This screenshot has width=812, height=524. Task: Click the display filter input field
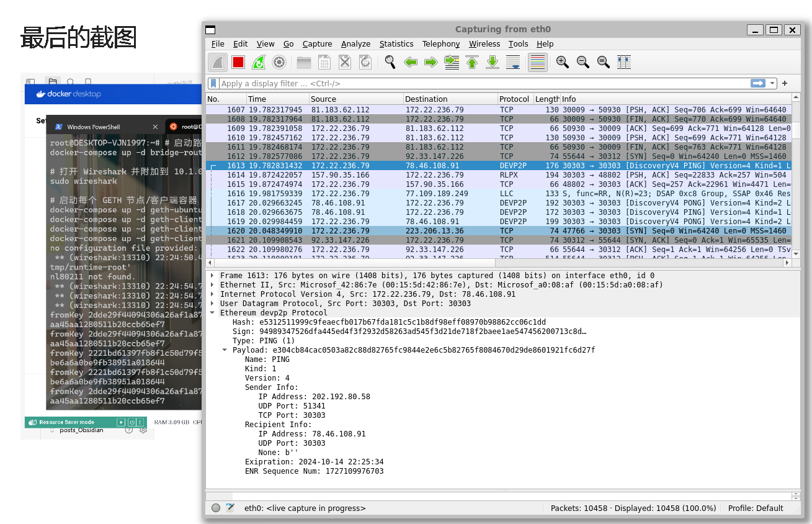point(478,83)
